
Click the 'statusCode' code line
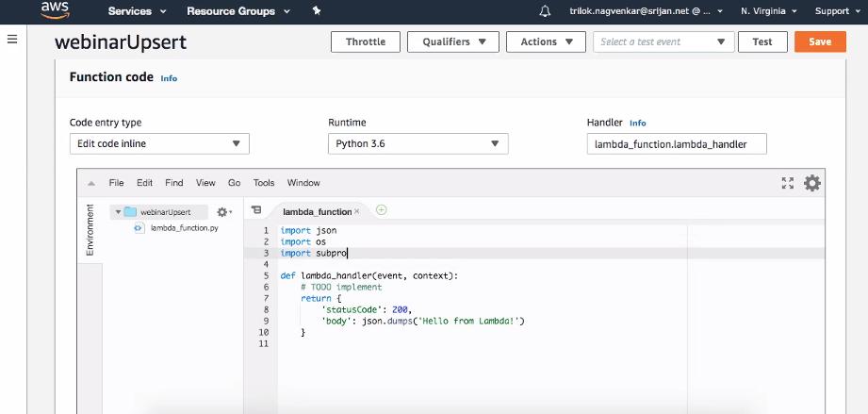coord(367,310)
